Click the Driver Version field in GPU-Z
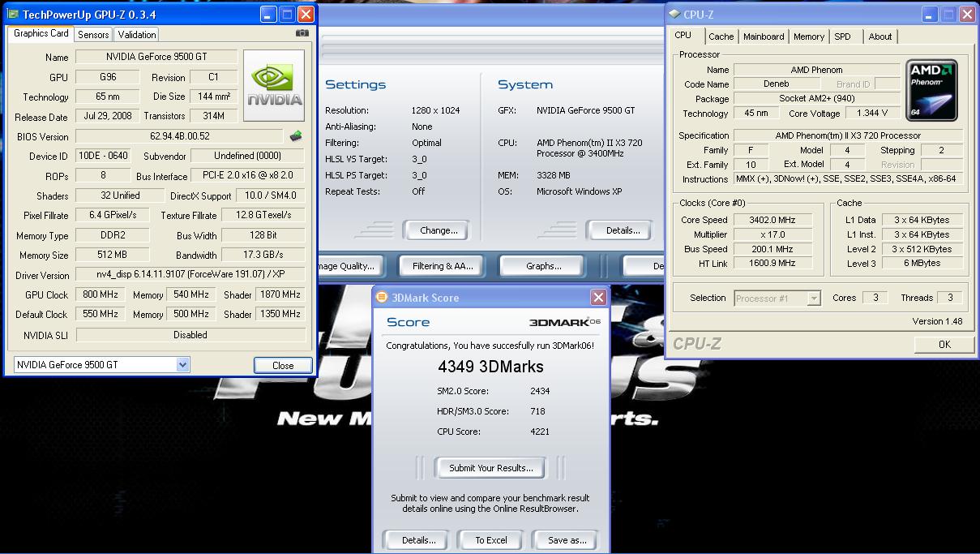 tap(190, 274)
